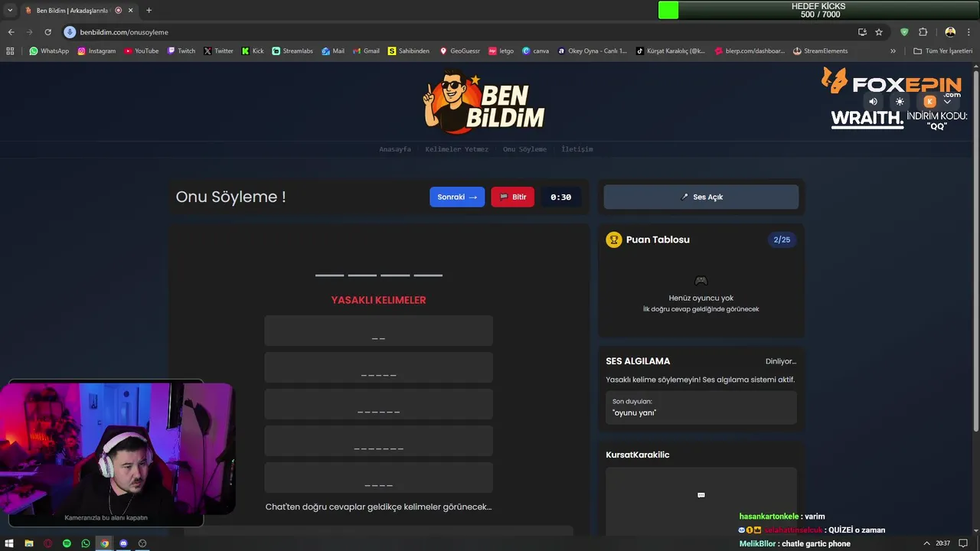Open WhatsApp from the taskbar
Viewport: 980px width, 551px height.
click(x=86, y=543)
